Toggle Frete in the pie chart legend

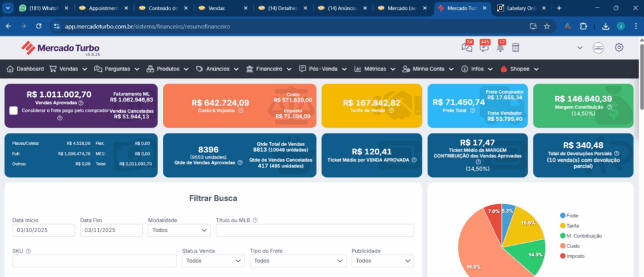[x=572, y=215]
